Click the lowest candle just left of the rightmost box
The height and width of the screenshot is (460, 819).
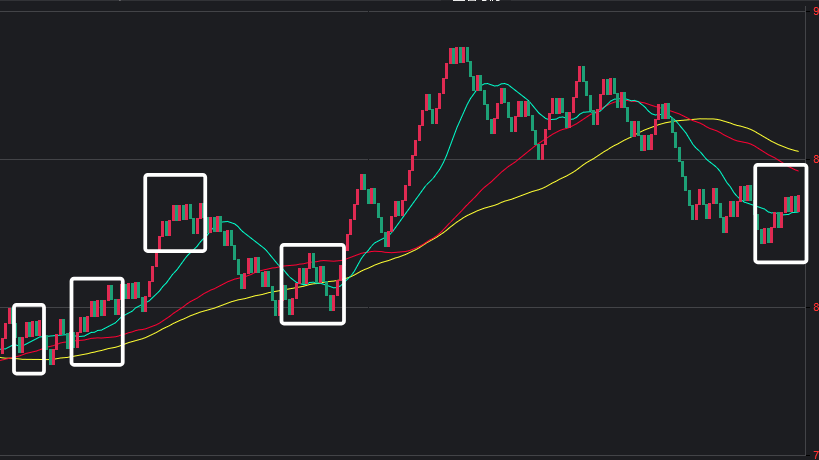725,225
